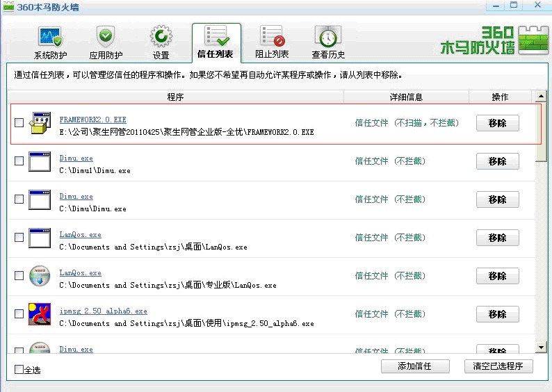Click 移除 for 桌面\LanQos.exe

pos(498,238)
